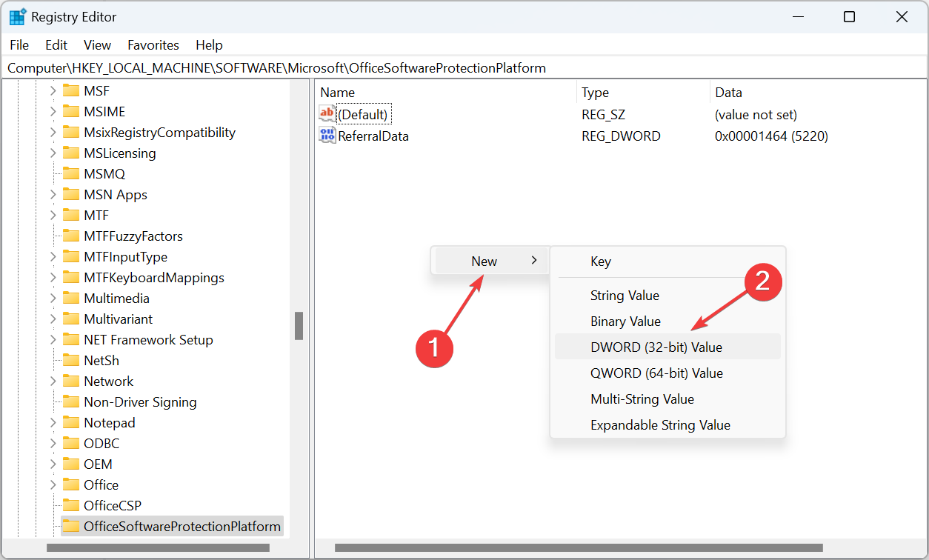Expand the NET Framework Setup key

(53, 340)
